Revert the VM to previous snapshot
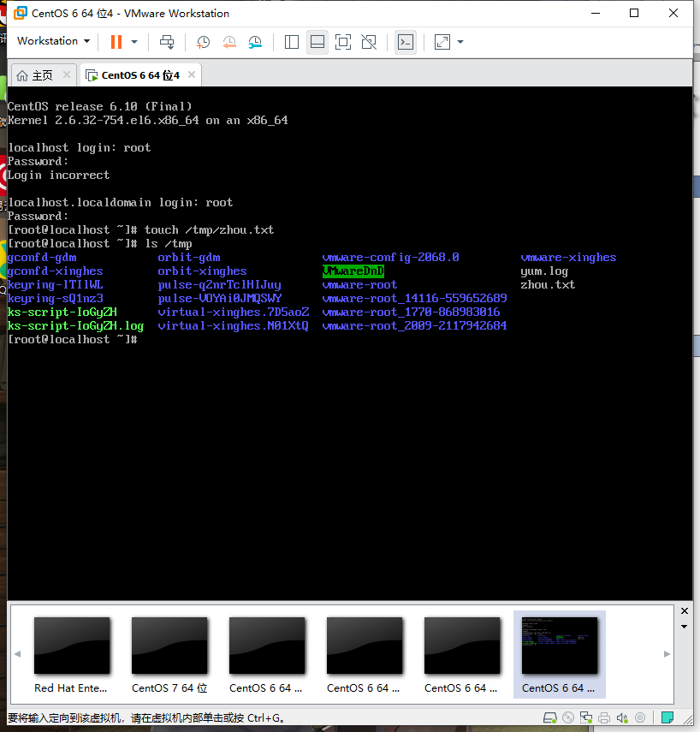The image size is (700, 732). tap(229, 42)
